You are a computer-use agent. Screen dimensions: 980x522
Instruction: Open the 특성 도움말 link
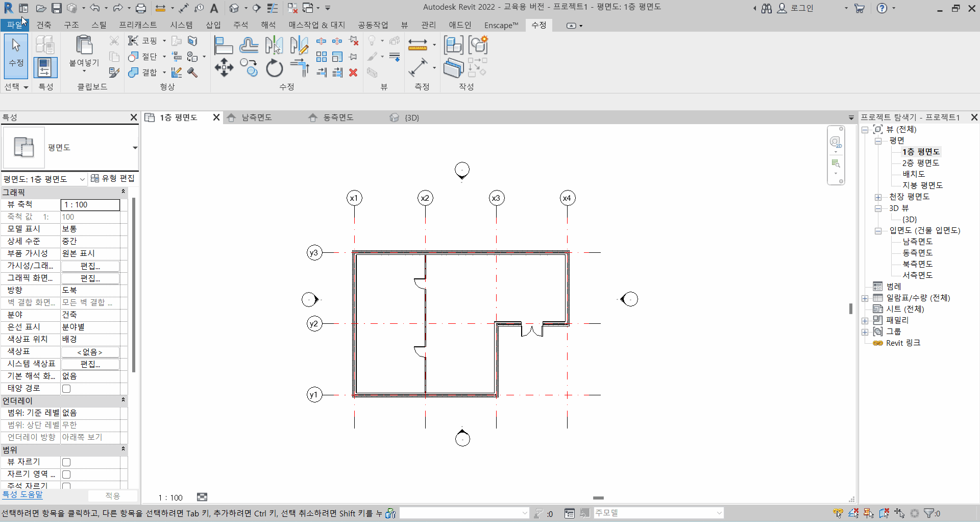click(22, 494)
